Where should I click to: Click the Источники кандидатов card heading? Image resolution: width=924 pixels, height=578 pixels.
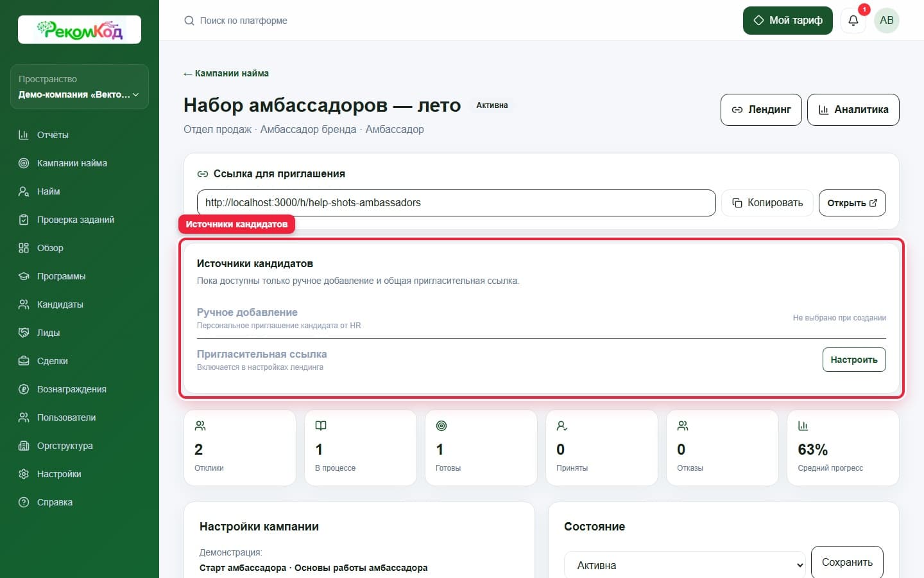pos(255,264)
